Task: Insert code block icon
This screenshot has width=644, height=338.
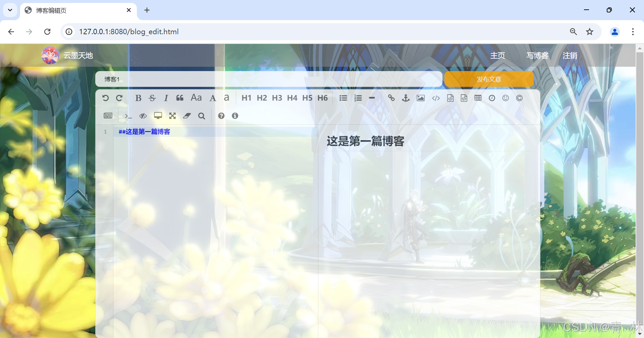Action: pyautogui.click(x=464, y=98)
